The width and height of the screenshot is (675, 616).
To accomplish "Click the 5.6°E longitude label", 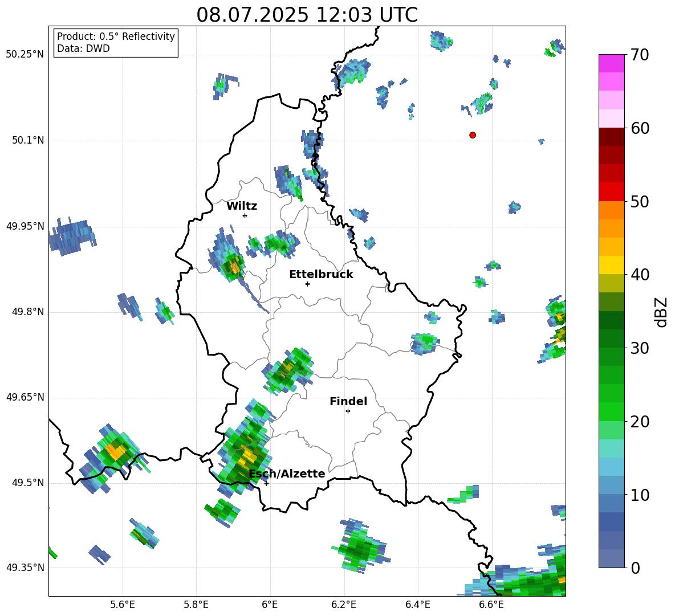I will [x=123, y=605].
